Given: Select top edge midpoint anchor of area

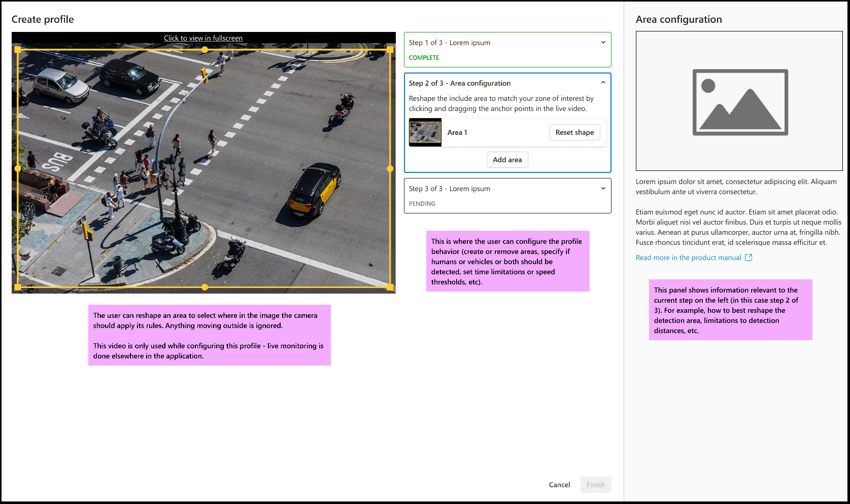Looking at the screenshot, I should 205,50.
